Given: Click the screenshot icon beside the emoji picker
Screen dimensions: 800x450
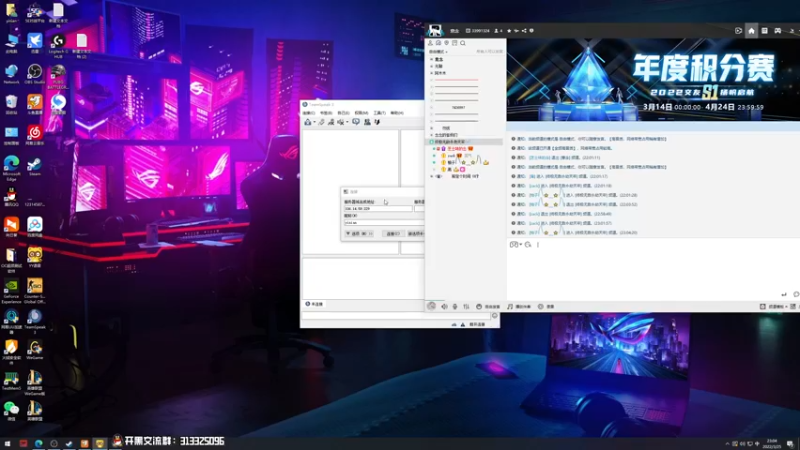Looking at the screenshot, I should [515, 245].
